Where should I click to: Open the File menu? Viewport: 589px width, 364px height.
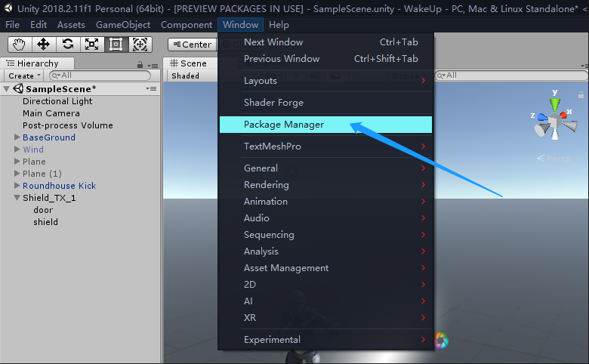(x=12, y=25)
